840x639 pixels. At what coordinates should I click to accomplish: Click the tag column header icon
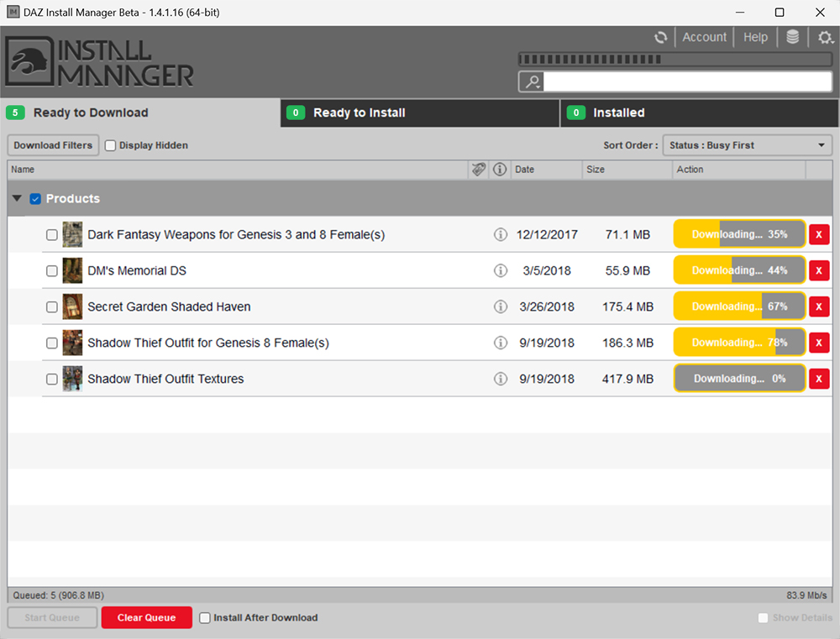478,170
